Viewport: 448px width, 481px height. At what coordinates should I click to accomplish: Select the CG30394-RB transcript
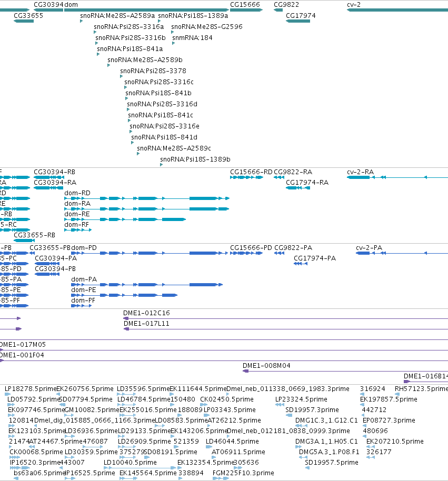click(x=49, y=177)
